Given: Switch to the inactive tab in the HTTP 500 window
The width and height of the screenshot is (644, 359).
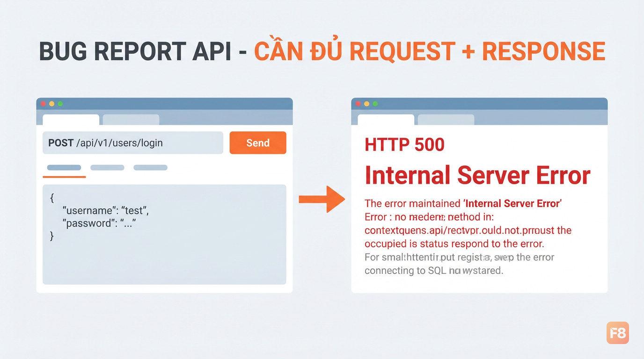Looking at the screenshot, I should (446, 120).
